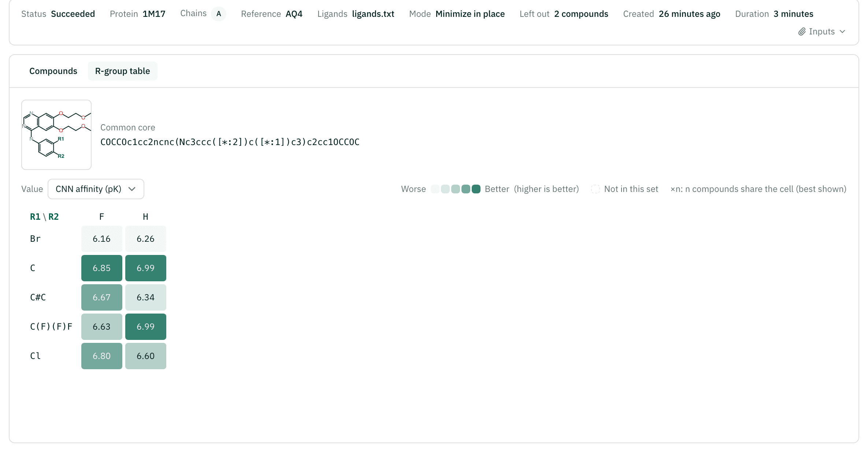
Task: Click the '26 minutes ago' created value
Action: pos(690,14)
